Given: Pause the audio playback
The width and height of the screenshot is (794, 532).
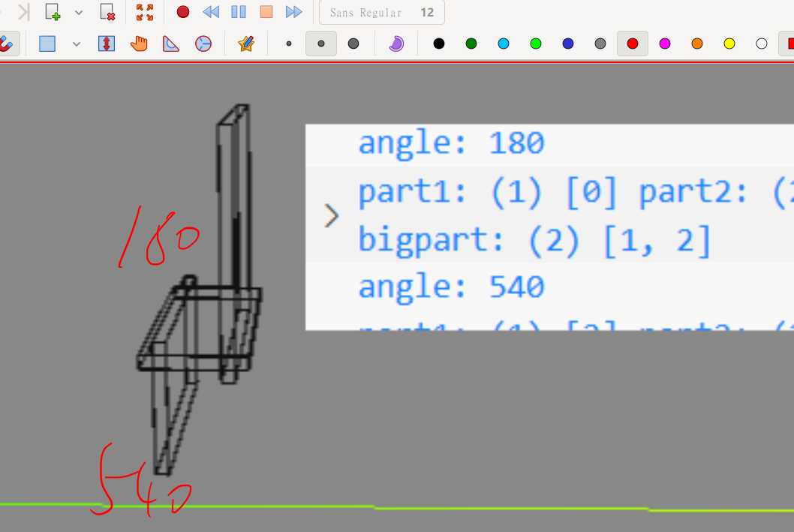Looking at the screenshot, I should click(x=239, y=12).
